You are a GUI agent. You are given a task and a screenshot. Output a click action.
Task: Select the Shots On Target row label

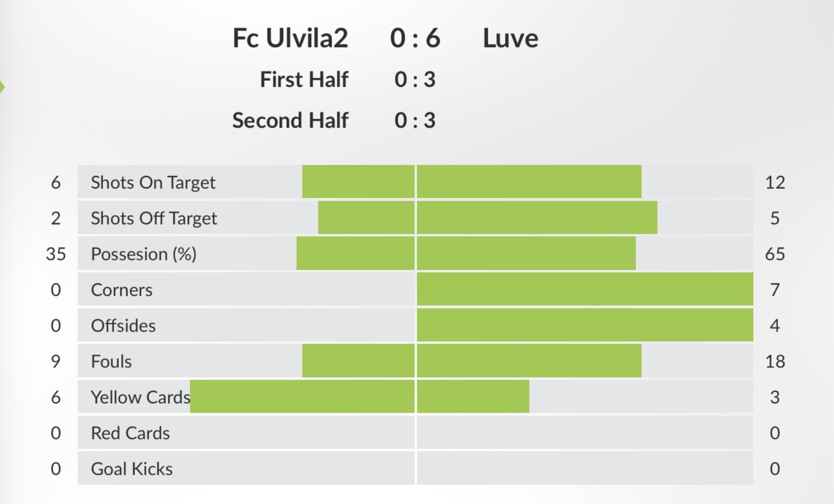point(153,182)
